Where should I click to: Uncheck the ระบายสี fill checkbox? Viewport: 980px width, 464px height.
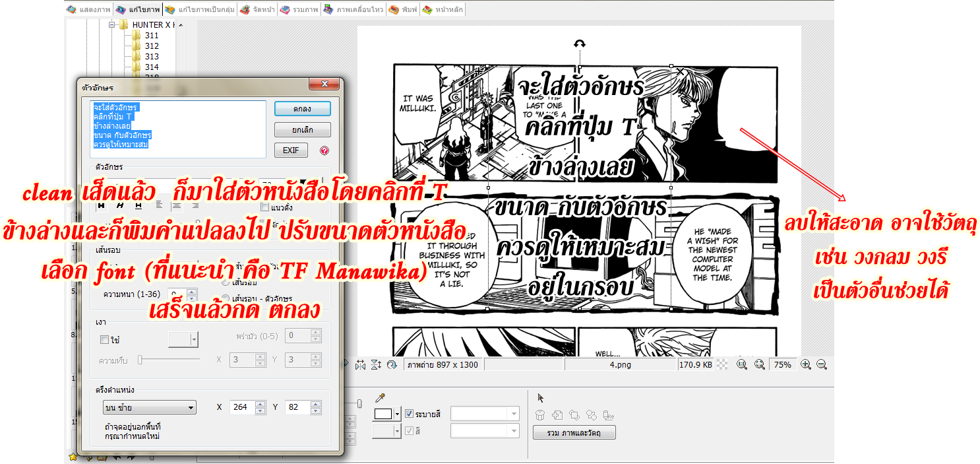click(409, 414)
